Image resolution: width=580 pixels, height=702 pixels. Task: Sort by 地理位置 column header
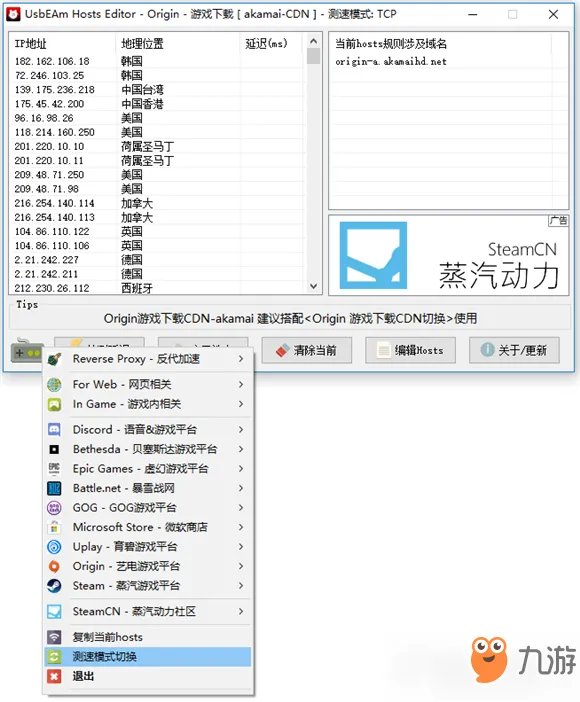[178, 43]
